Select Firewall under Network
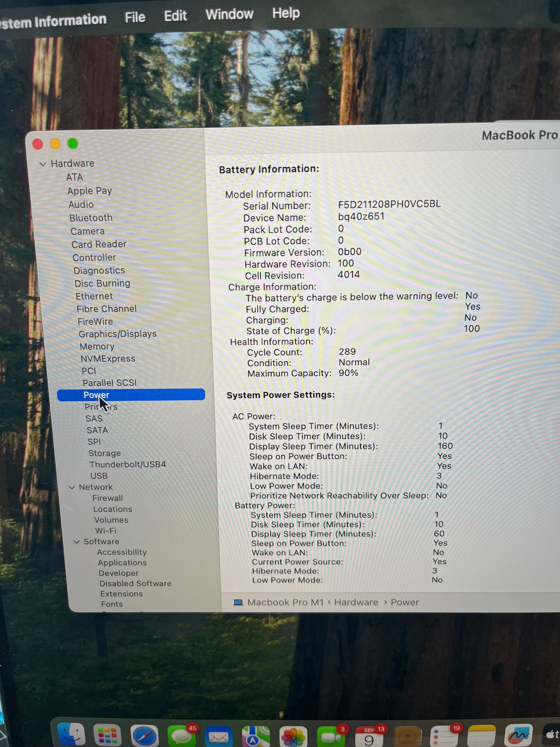The image size is (560, 747). coord(107,498)
